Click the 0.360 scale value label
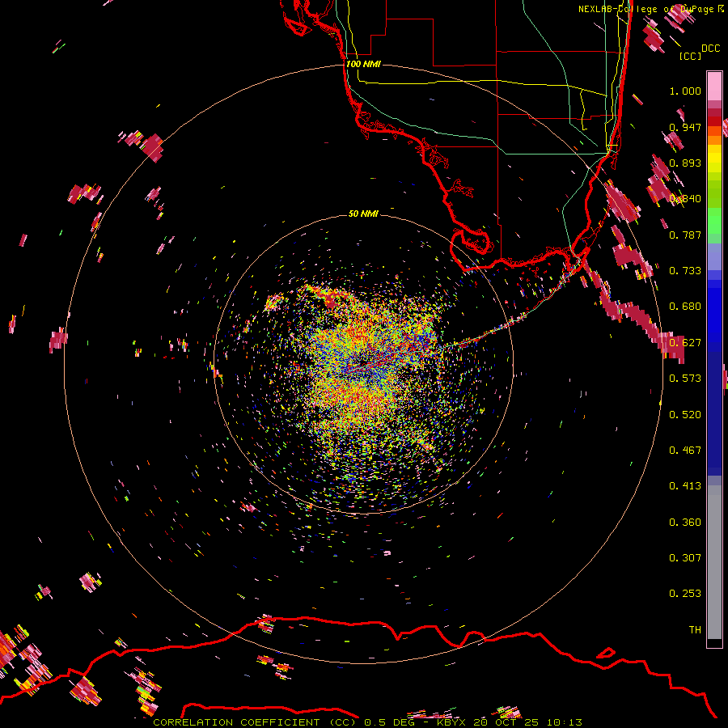The image size is (728, 728). (685, 523)
